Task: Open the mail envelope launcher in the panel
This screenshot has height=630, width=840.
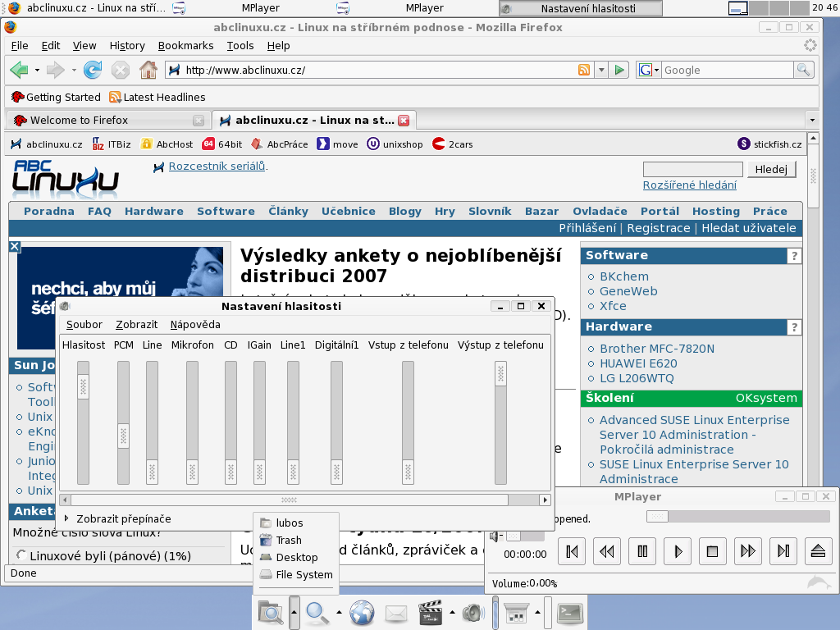Action: pos(396,613)
